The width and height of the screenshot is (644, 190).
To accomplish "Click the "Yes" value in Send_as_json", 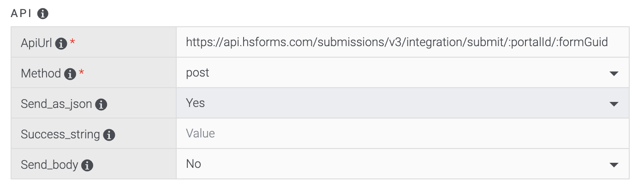I will [x=195, y=103].
